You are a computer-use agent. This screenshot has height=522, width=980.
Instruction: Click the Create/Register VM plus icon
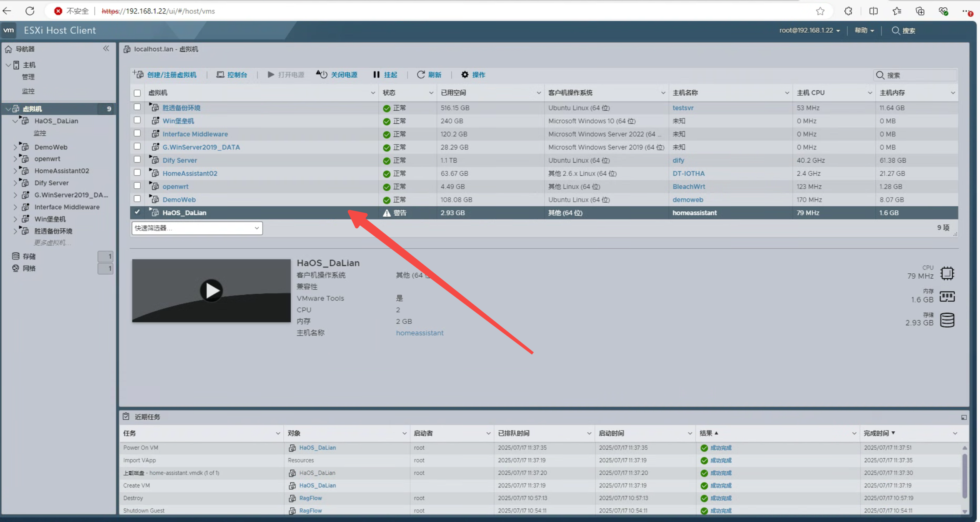point(138,75)
